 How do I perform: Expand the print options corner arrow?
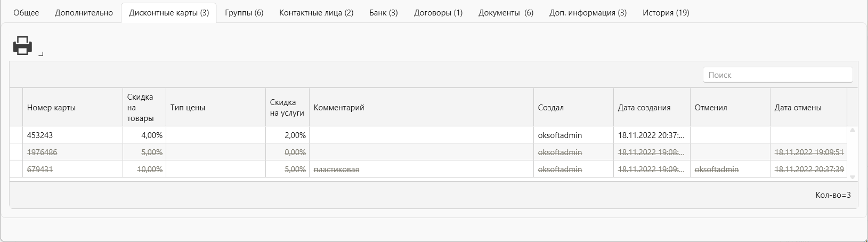41,54
